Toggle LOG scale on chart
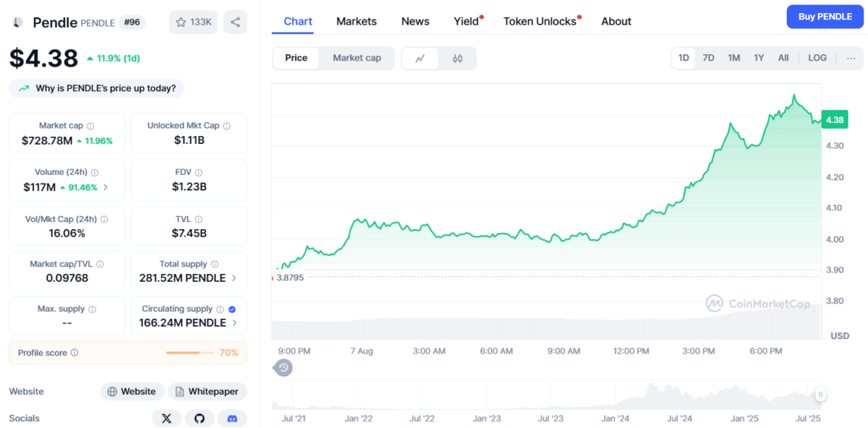Screen dimensions: 868x428 click(817, 58)
